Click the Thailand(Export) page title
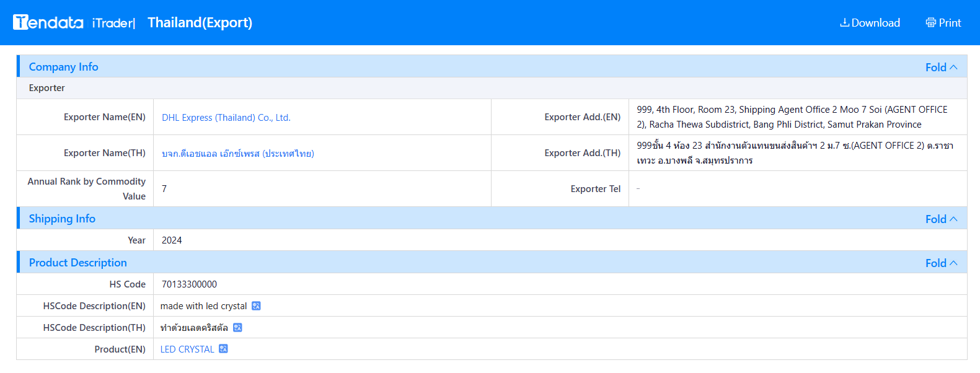980x373 pixels. click(200, 22)
